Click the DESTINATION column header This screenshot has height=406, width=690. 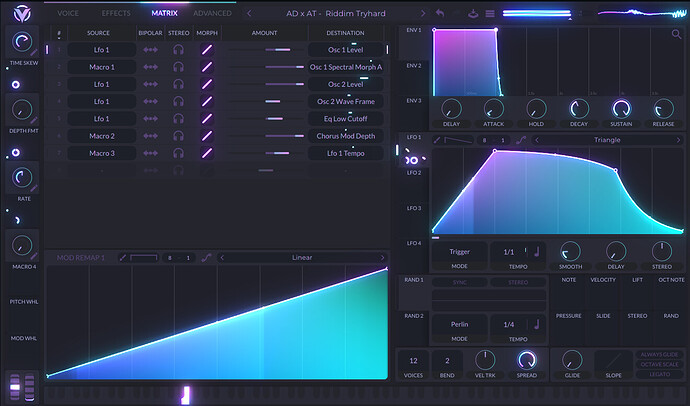coord(345,33)
